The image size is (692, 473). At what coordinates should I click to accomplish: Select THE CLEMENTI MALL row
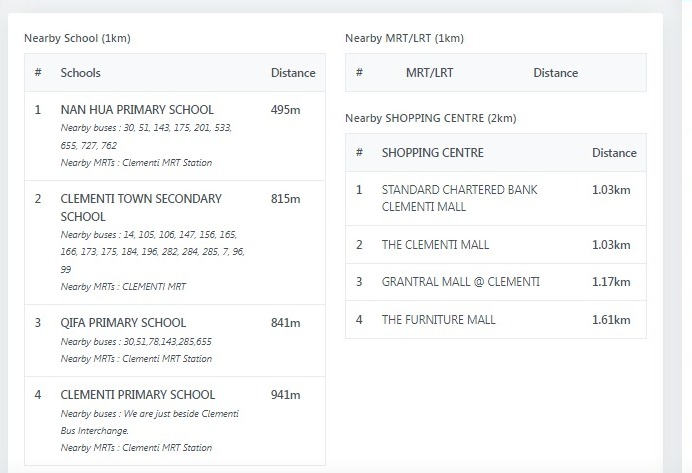coord(435,245)
